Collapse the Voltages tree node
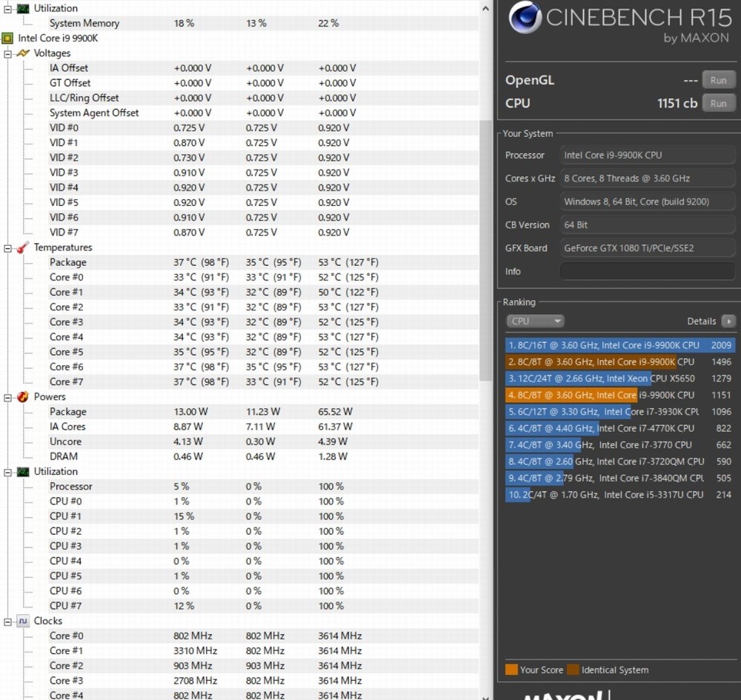This screenshot has width=741, height=700. click(x=7, y=54)
